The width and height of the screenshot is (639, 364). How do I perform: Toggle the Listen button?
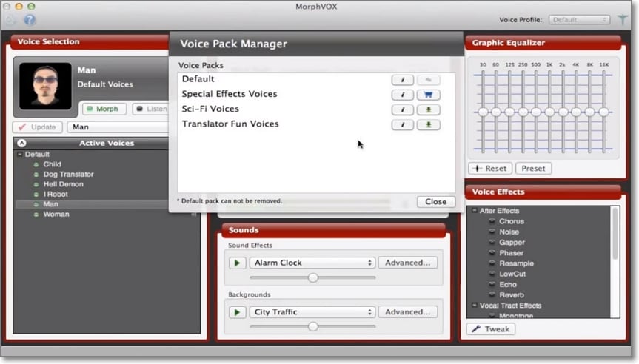click(x=151, y=109)
